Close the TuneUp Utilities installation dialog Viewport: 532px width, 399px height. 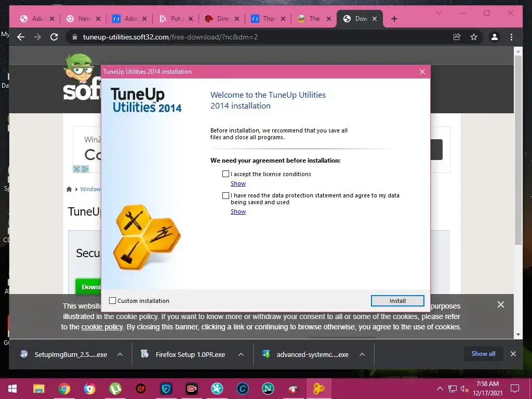pyautogui.click(x=422, y=72)
